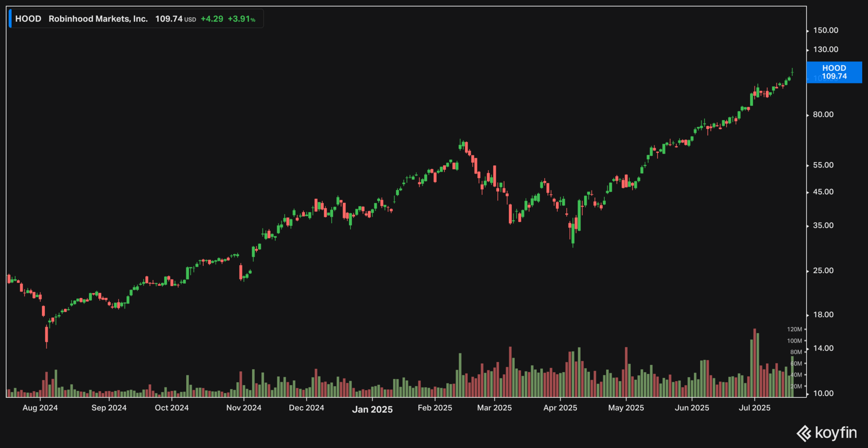Click the HOOD ticker symbol in legend
The width and height of the screenshot is (868, 448).
(28, 19)
